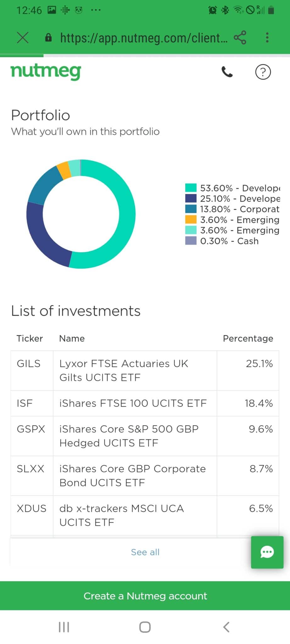
Task: Tap the phone call icon
Action: (x=227, y=72)
